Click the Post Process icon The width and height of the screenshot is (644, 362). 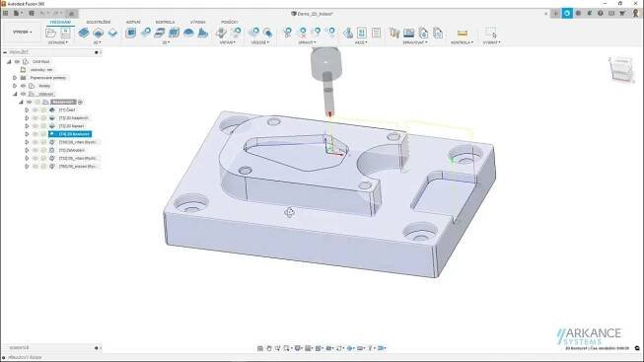pyautogui.click(x=361, y=33)
